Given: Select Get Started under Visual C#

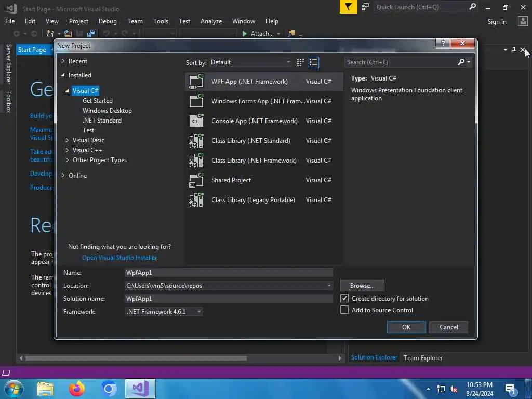Looking at the screenshot, I should coord(97,101).
